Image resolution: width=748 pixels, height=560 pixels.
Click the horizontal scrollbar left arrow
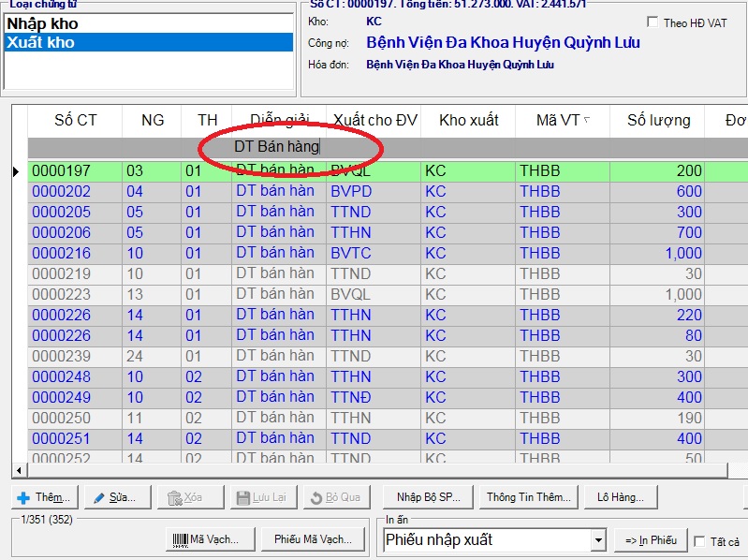(x=19, y=471)
